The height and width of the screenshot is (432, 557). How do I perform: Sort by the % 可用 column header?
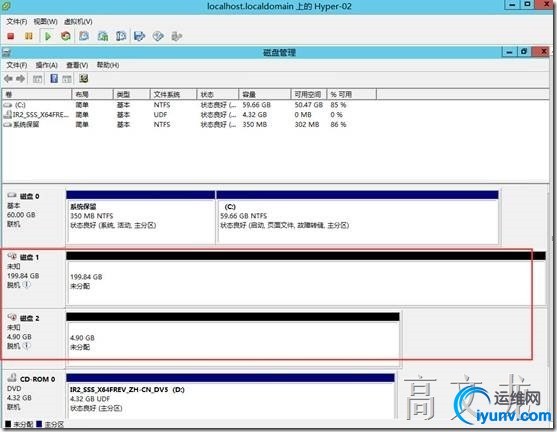point(351,94)
